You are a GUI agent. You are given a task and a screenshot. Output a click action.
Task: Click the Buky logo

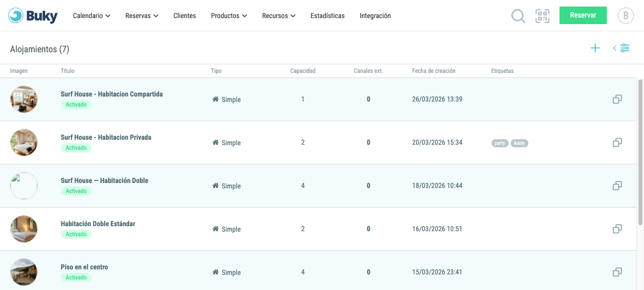[33, 16]
